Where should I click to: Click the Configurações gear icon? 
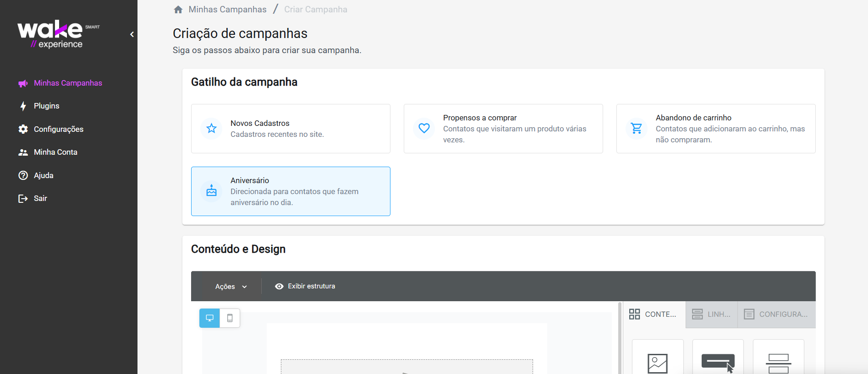point(23,129)
